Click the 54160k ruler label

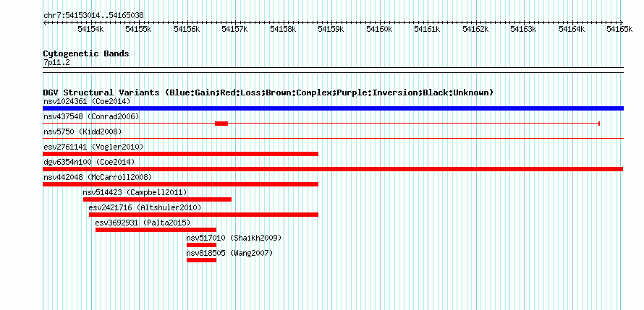point(379,29)
